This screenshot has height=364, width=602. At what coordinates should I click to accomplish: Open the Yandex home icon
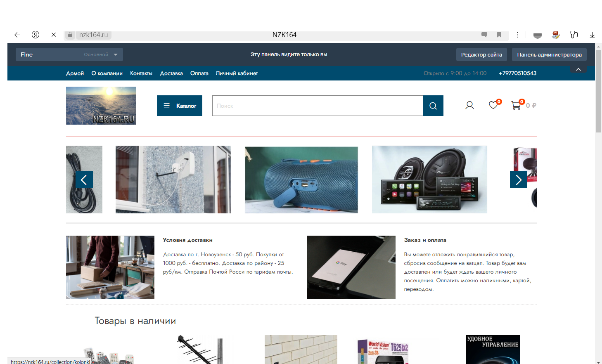pyautogui.click(x=36, y=35)
